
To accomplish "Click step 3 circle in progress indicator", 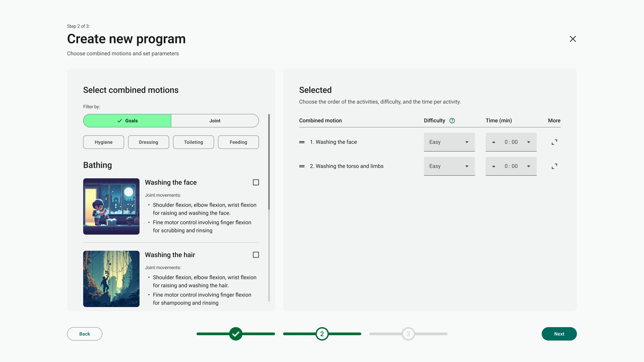I will click(408, 334).
